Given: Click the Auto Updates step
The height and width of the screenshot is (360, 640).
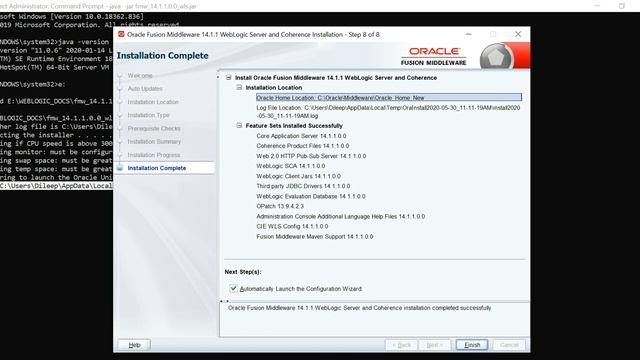Looking at the screenshot, I should point(145,89).
